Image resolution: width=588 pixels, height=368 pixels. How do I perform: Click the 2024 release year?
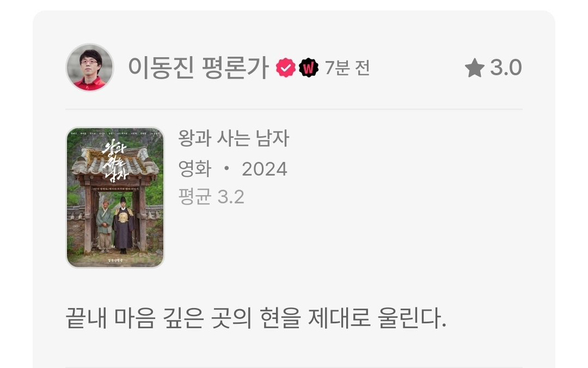[x=264, y=170]
